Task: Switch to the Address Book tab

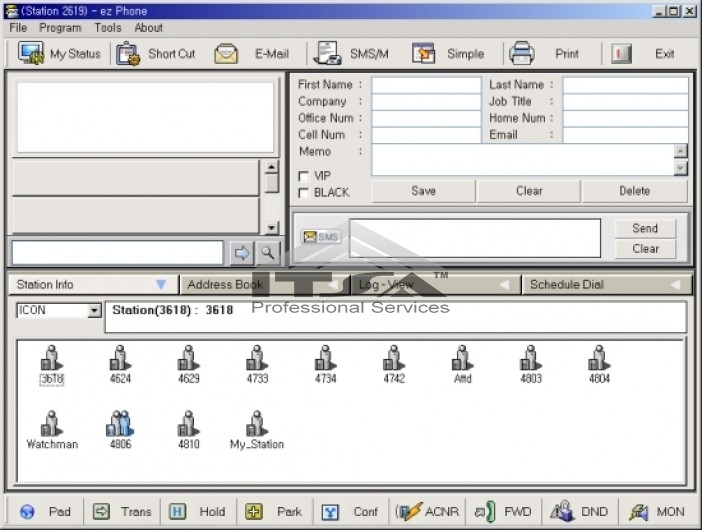Action: tap(225, 285)
